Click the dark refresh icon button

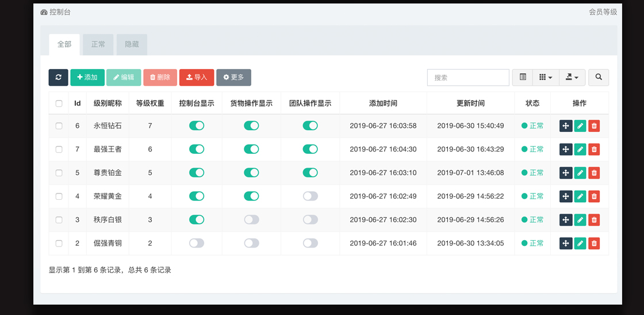(x=58, y=77)
